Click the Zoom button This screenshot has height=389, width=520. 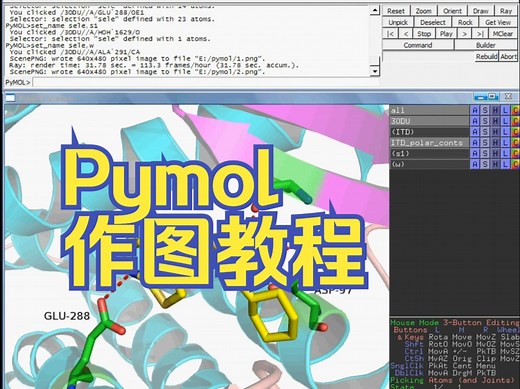pos(423,11)
